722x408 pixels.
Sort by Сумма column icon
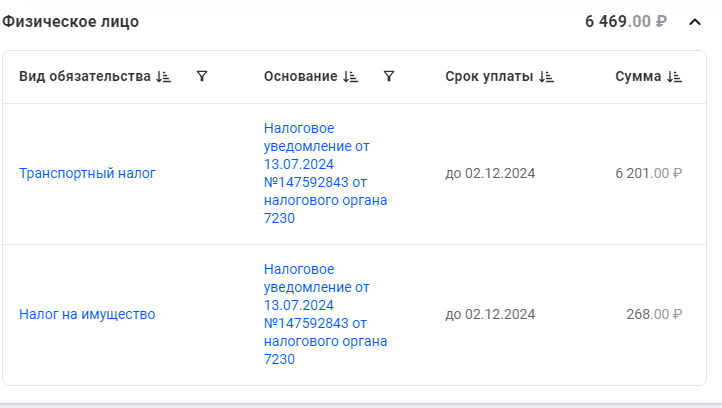pos(674,76)
